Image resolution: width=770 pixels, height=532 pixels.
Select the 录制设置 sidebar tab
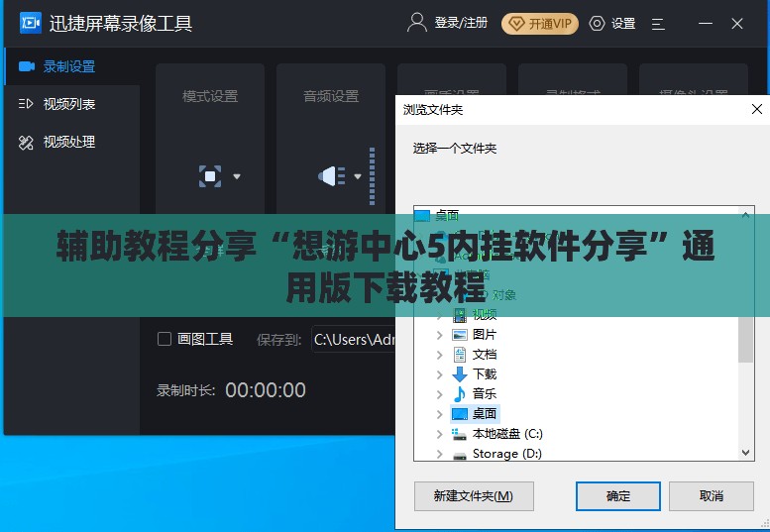pos(72,66)
